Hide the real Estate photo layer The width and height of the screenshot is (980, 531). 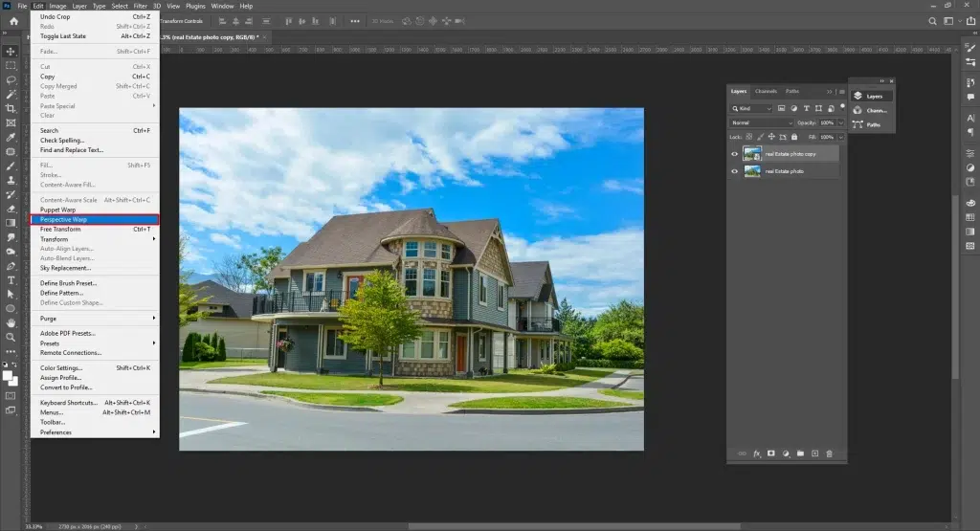(x=734, y=171)
